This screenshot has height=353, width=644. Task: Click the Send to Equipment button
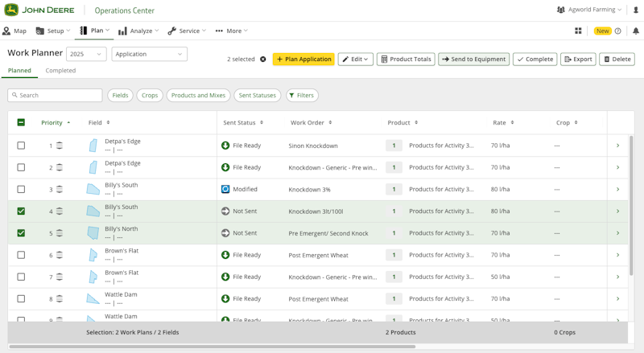[473, 60]
